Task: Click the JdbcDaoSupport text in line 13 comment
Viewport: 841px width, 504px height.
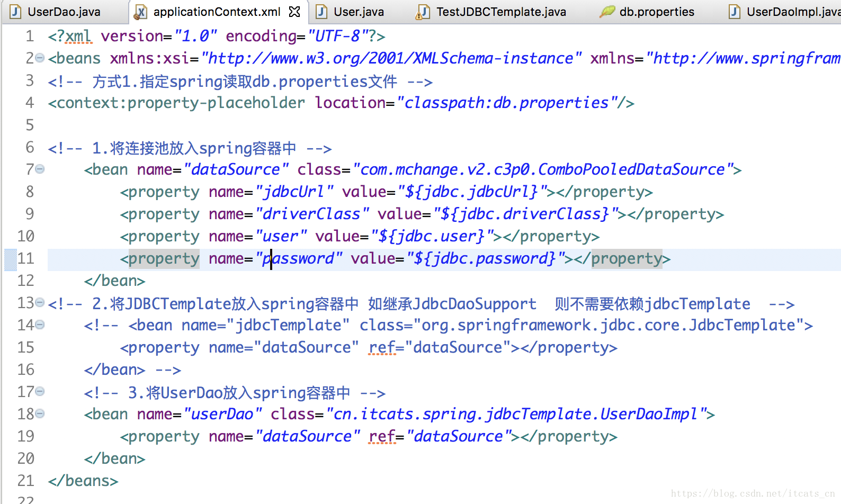Action: click(475, 304)
